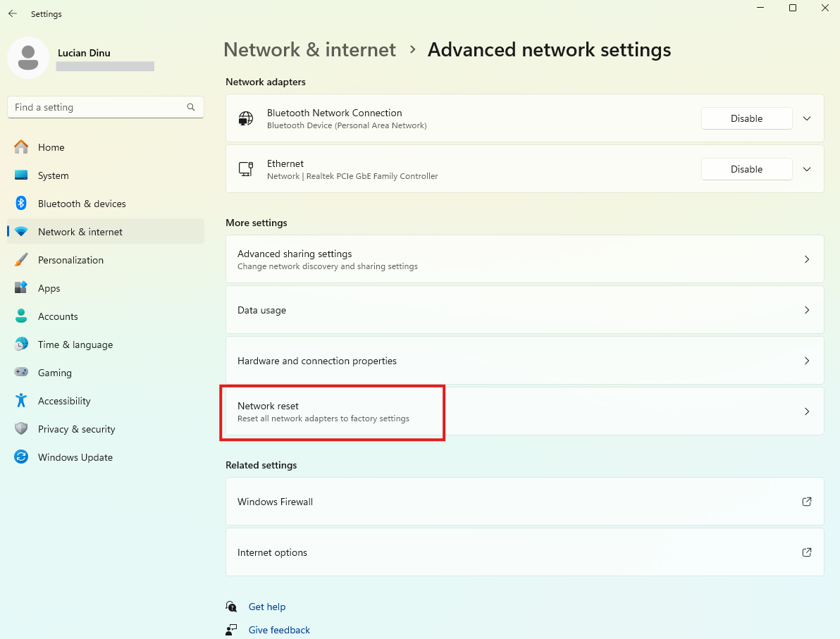Go back using the arrow icon

(x=12, y=14)
